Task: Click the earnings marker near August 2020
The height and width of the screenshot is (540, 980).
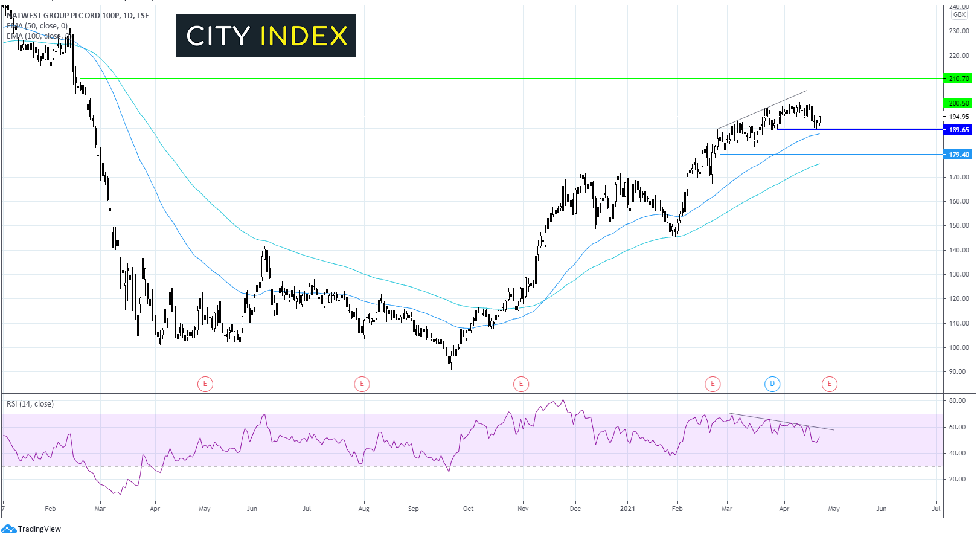Action: coord(362,384)
